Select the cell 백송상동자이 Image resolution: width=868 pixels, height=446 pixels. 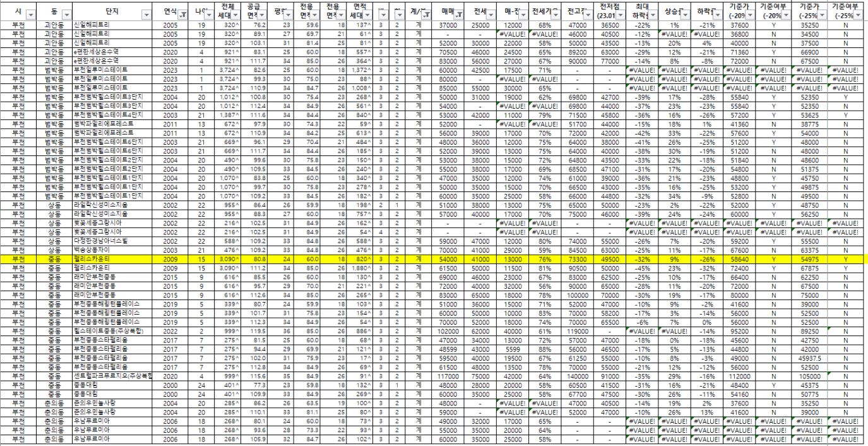click(112, 249)
